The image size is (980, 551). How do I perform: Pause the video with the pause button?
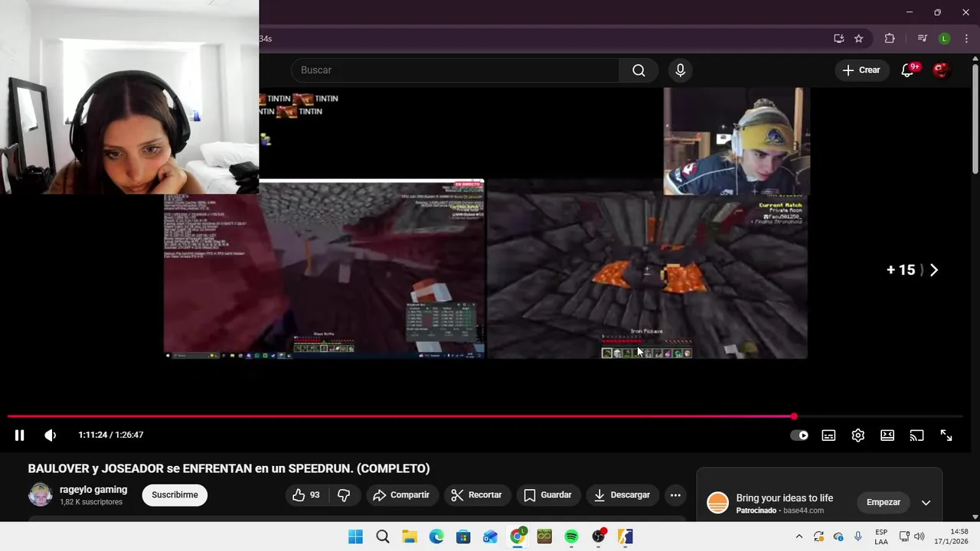pyautogui.click(x=19, y=435)
